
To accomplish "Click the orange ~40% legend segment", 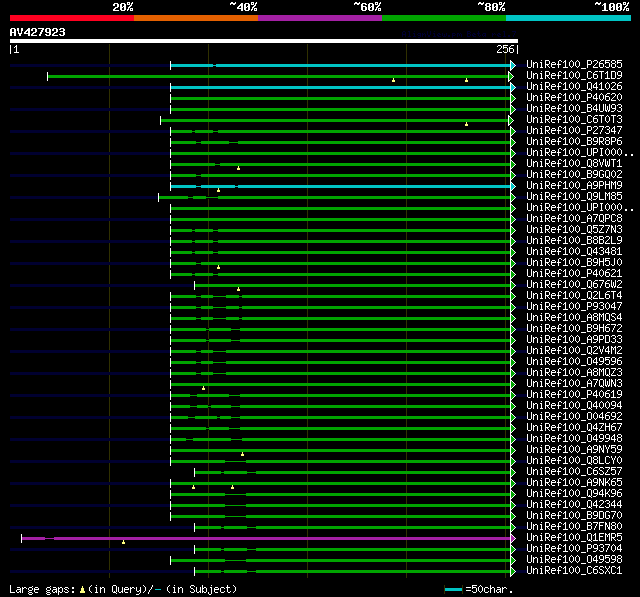I will tap(195, 18).
